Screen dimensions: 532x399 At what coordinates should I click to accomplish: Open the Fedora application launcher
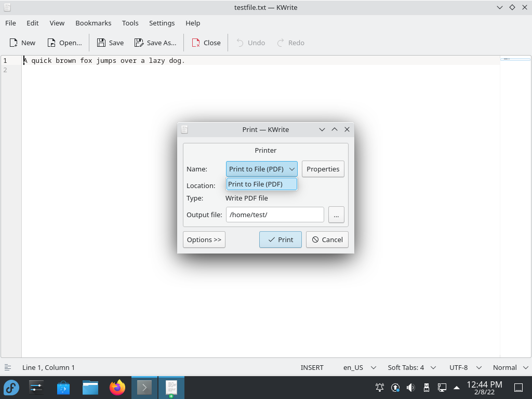click(11, 388)
